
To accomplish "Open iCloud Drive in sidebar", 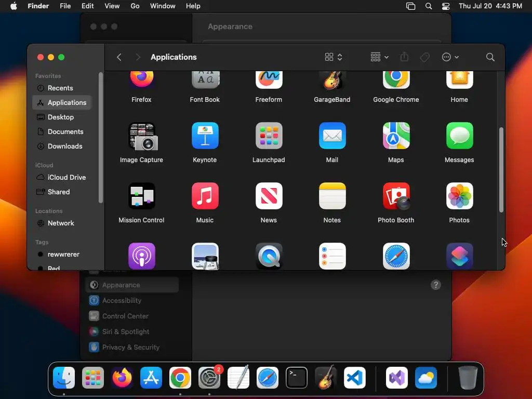I will point(62,178).
